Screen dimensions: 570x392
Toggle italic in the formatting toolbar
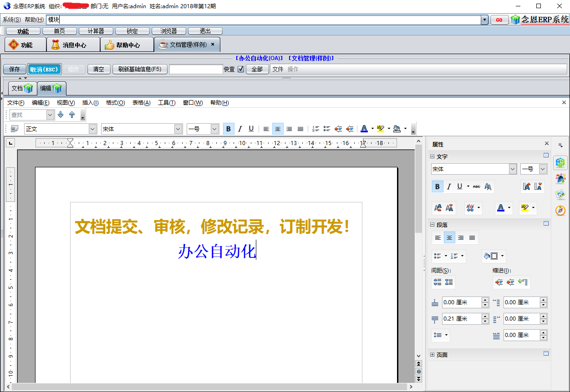(x=240, y=129)
